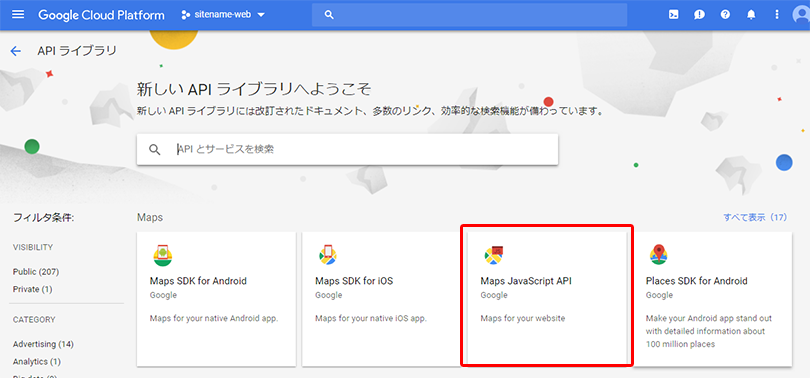The image size is (810, 378).
Task: Click the Maps JavaScript API icon
Action: (x=494, y=255)
